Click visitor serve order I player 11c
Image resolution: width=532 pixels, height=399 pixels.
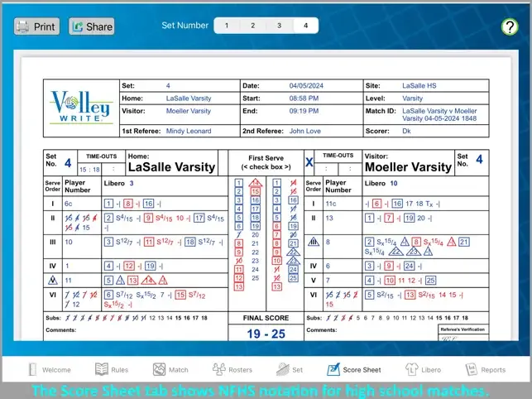(x=330, y=204)
